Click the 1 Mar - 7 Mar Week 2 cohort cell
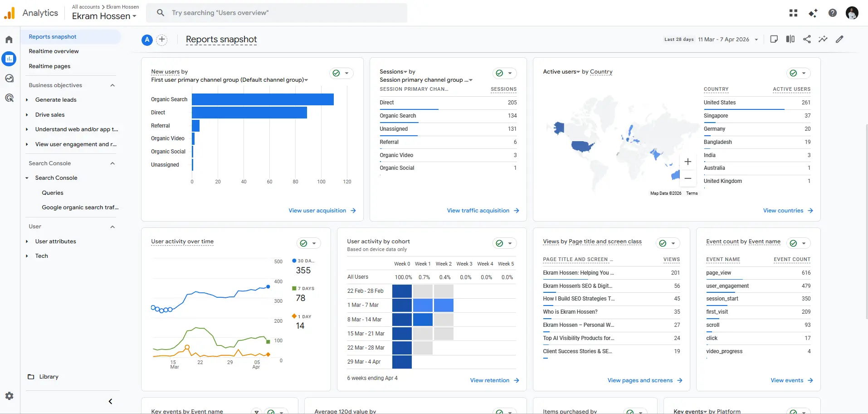The width and height of the screenshot is (868, 414). pos(444,305)
